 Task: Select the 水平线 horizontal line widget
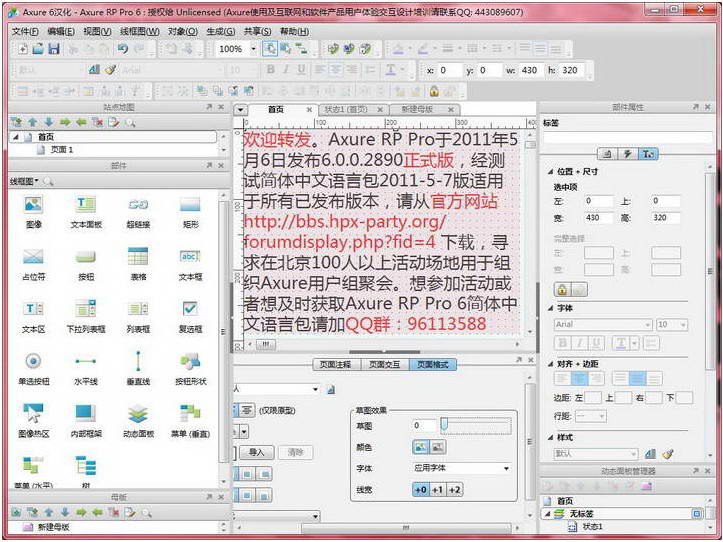pyautogui.click(x=86, y=369)
